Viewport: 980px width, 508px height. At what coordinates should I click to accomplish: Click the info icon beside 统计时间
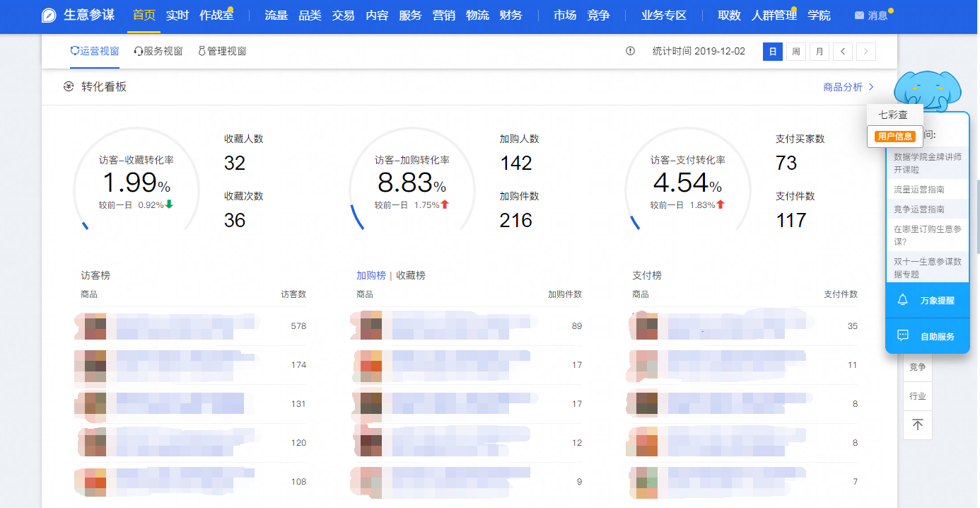click(630, 51)
